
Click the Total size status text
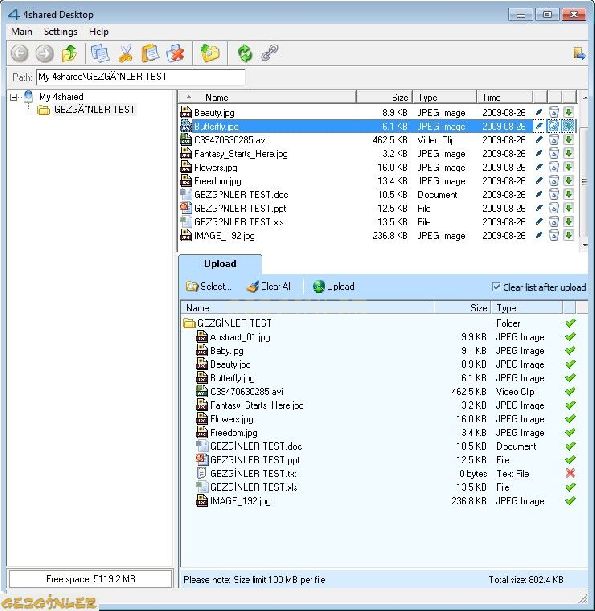[526, 579]
